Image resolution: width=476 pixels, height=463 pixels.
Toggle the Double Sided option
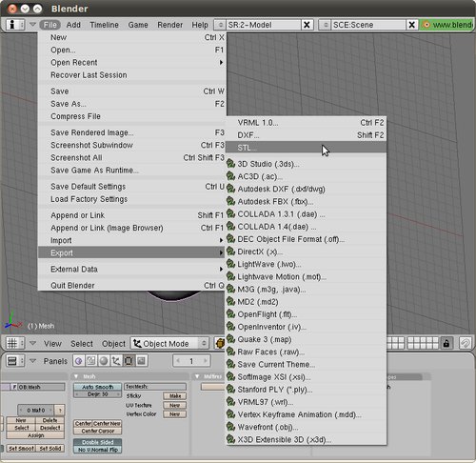click(97, 442)
